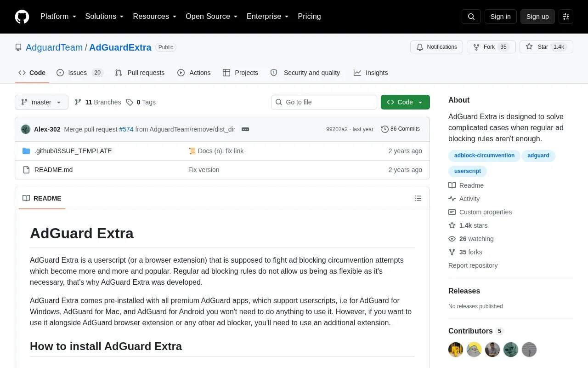This screenshot has width=588, height=368.
Task: Switch to the Issues tab
Action: tap(80, 73)
